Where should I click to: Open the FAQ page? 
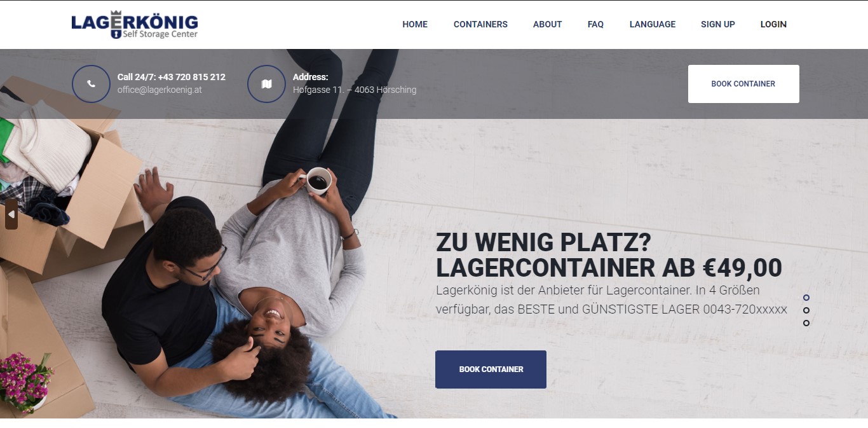click(x=595, y=24)
